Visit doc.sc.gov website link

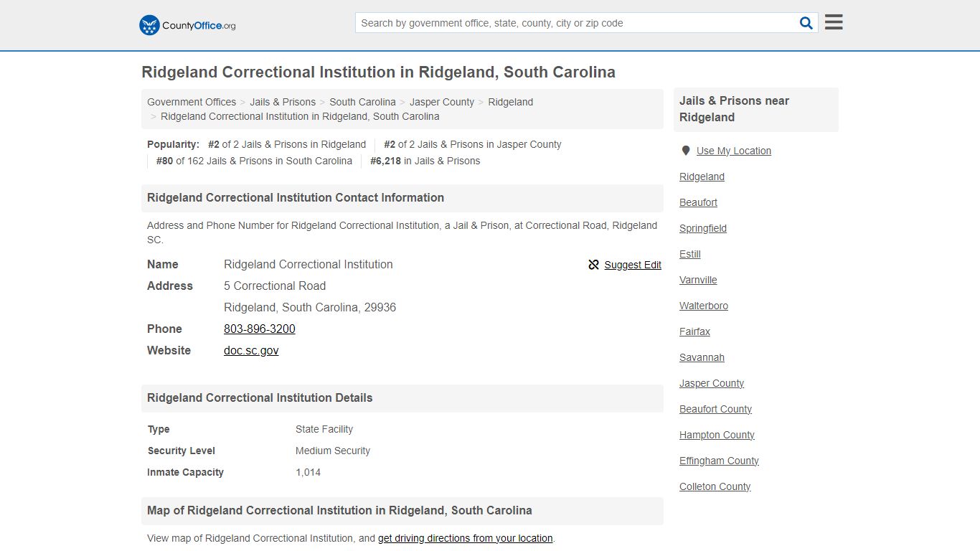(251, 350)
